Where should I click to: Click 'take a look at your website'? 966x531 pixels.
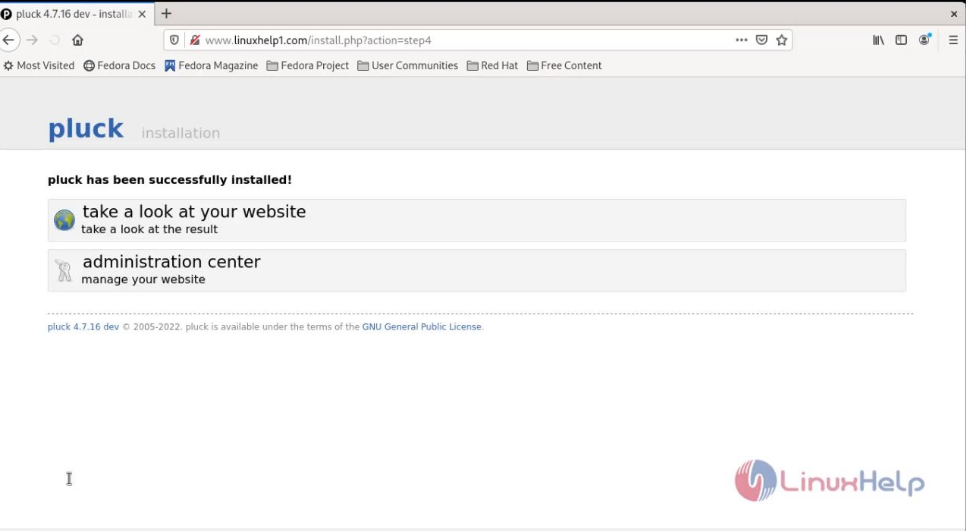(x=194, y=211)
